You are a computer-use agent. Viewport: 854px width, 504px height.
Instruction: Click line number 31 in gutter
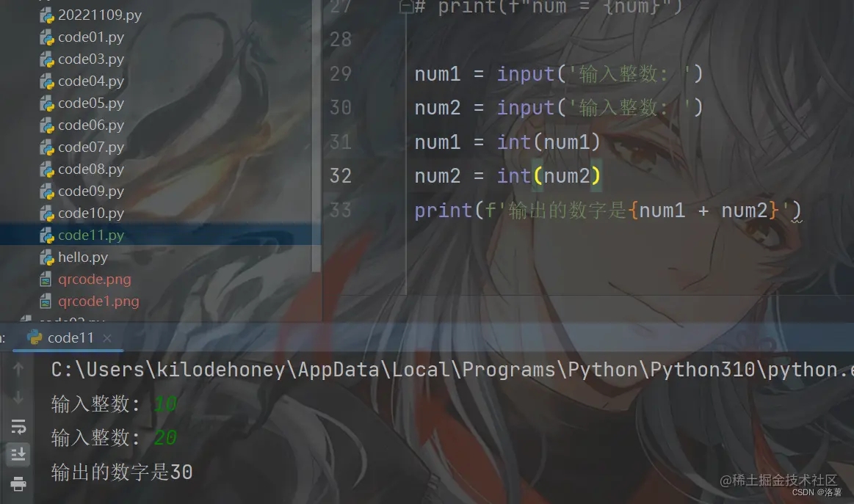point(341,142)
